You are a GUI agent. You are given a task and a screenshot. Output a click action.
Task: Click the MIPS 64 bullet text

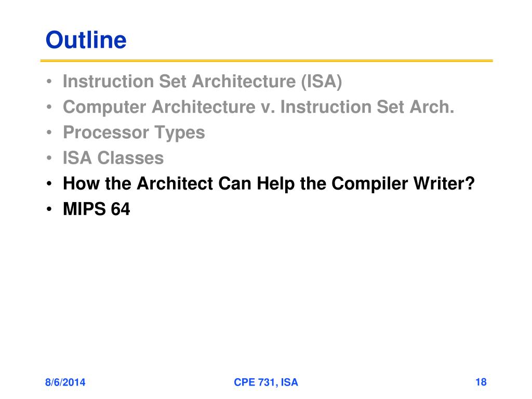tap(96, 209)
